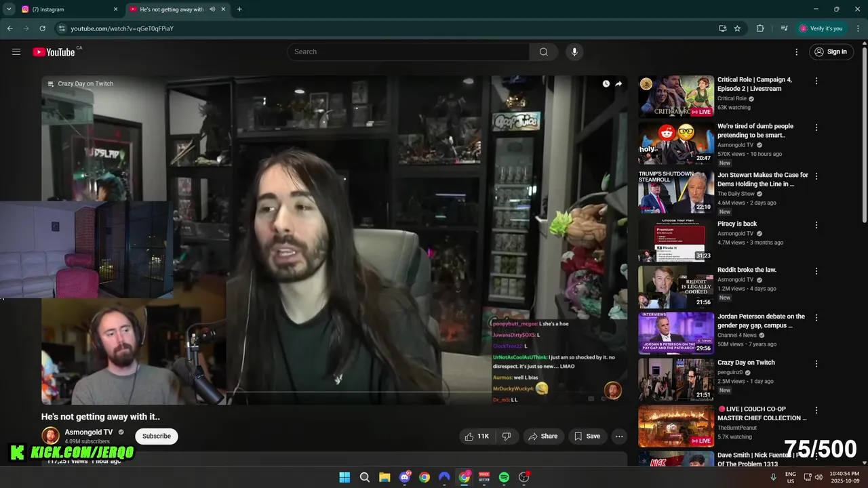Click the magnifier search button beside search box

click(x=544, y=52)
